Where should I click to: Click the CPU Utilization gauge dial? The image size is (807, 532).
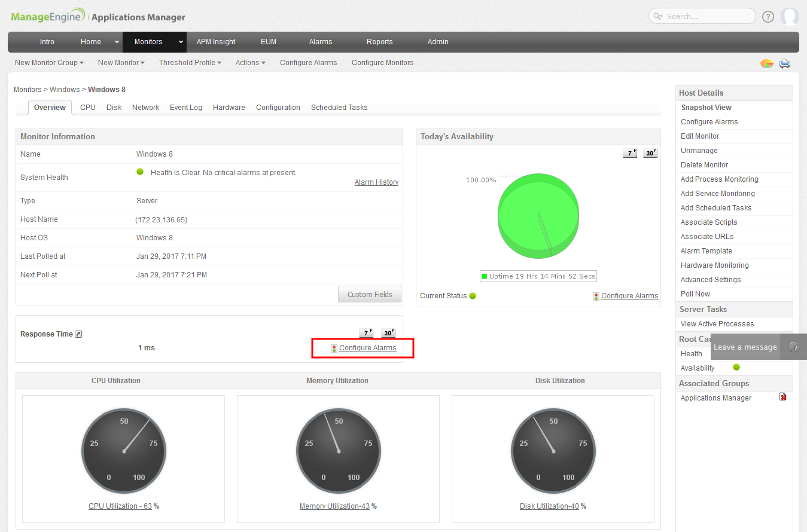(124, 451)
